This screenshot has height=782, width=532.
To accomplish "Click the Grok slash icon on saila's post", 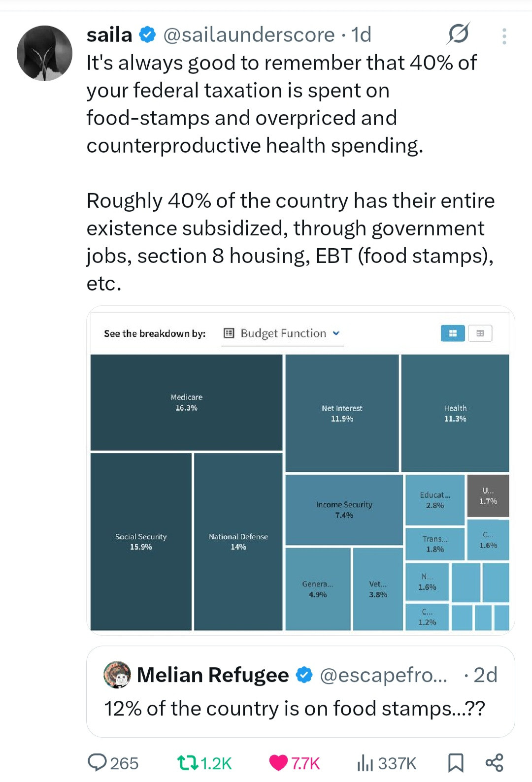I will pyautogui.click(x=458, y=34).
